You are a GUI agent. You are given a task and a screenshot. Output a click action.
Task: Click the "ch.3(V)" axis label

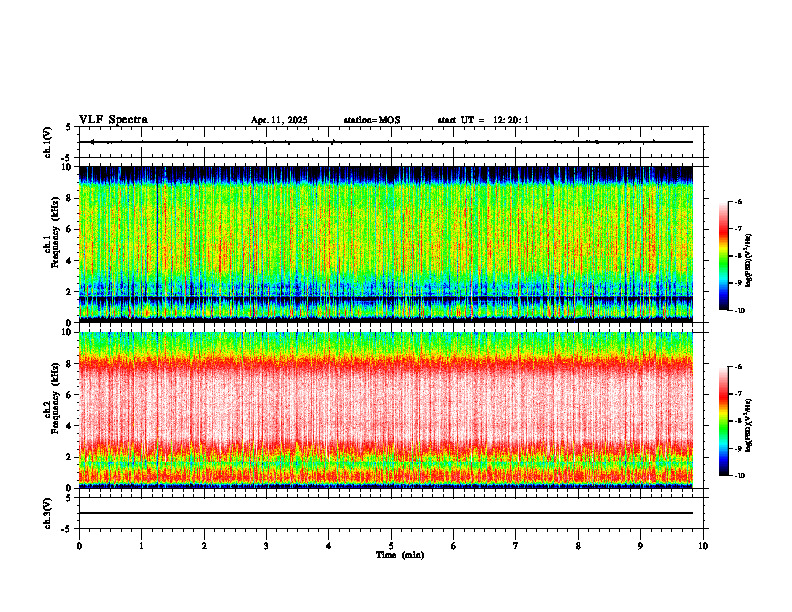[x=47, y=513]
